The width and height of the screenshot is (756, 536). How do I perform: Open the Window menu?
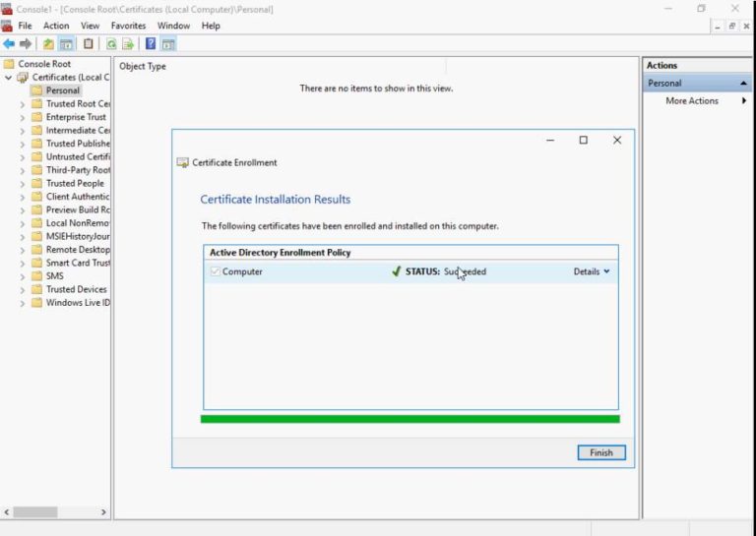point(173,26)
